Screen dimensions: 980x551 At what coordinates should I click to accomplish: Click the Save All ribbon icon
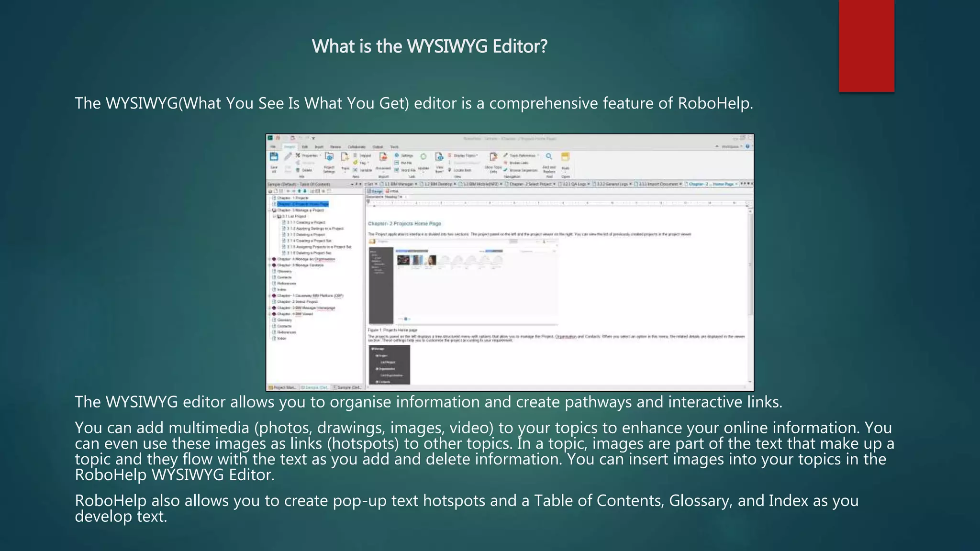tap(274, 156)
